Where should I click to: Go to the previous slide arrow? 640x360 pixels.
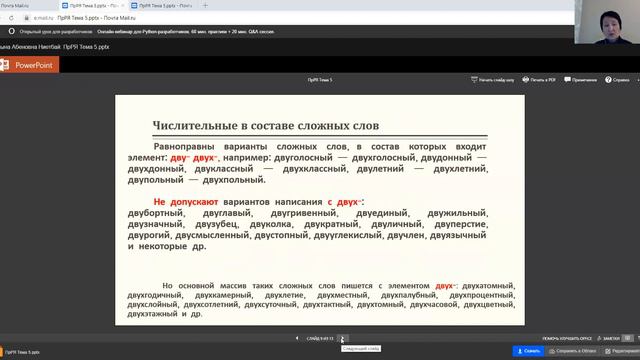click(x=297, y=338)
